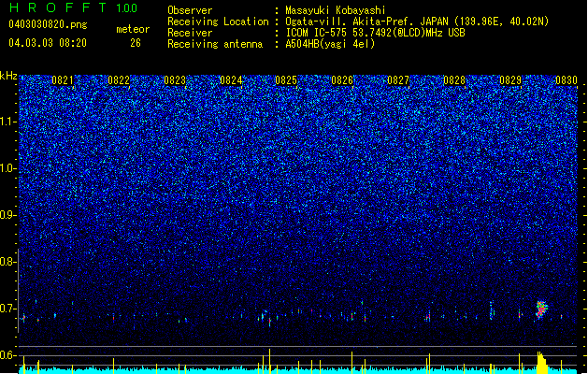Click the 0822 time marker

point(119,80)
